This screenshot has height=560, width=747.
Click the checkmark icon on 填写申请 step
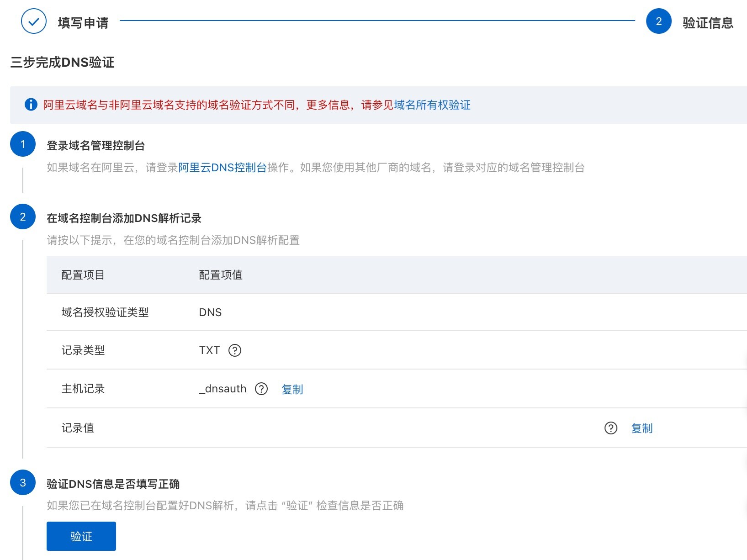point(32,22)
